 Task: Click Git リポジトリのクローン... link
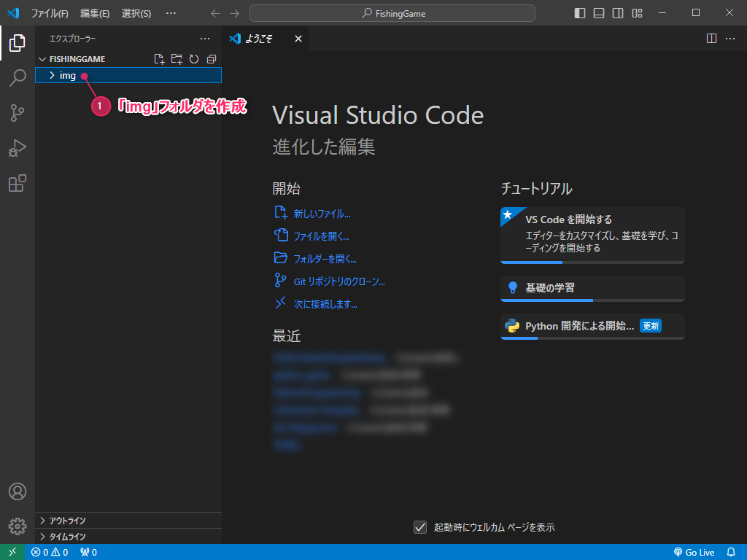[338, 281]
